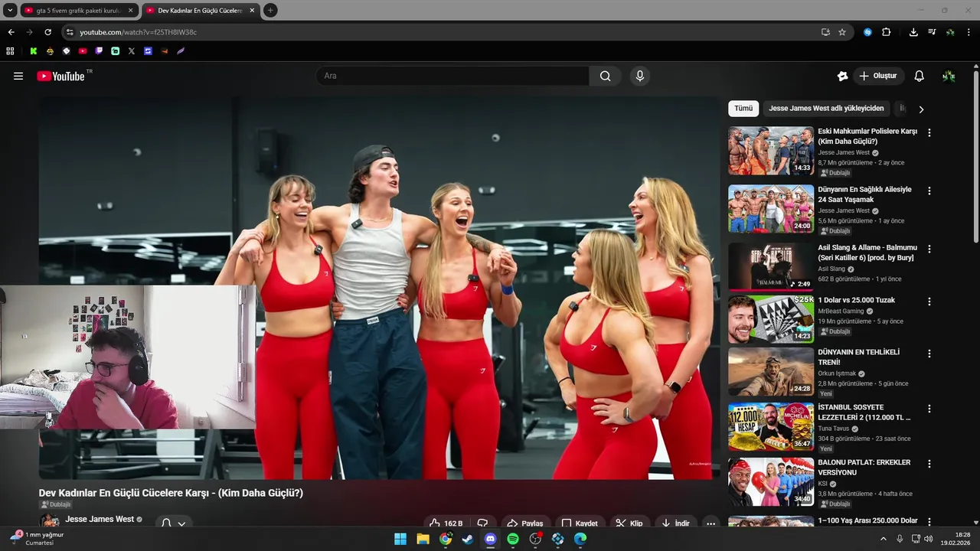Viewport: 980px width, 551px height.
Task: Open File Explorer from the taskbar
Action: point(423,539)
